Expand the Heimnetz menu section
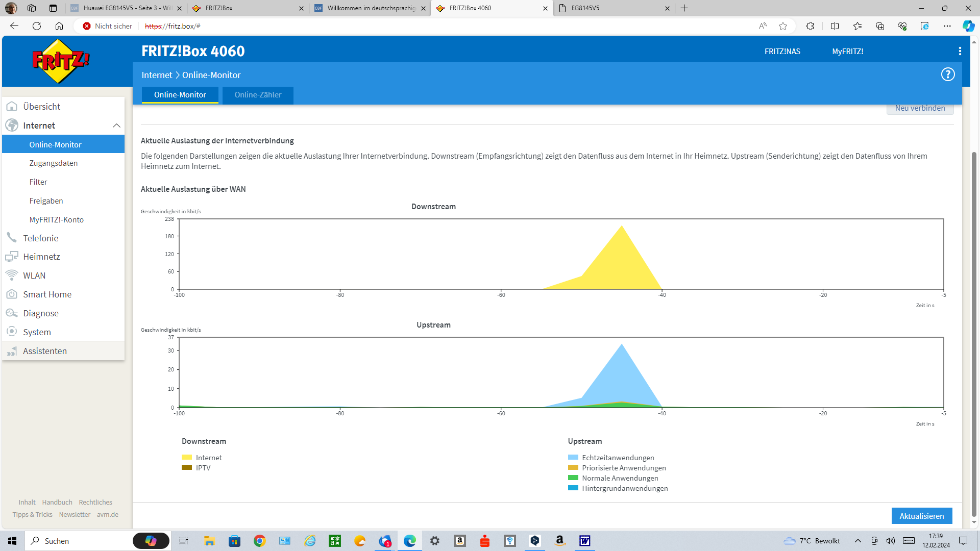980x551 pixels. point(41,257)
